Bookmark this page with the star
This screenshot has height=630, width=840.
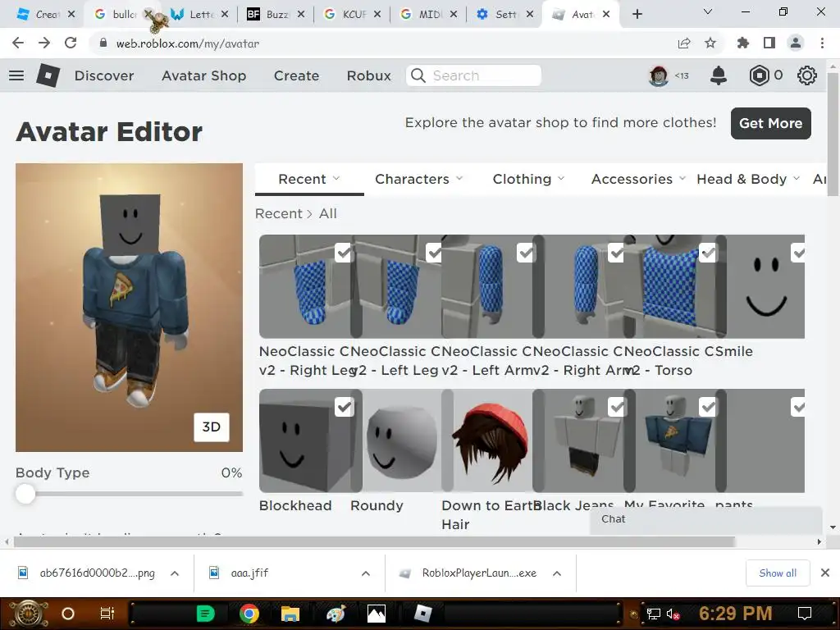coord(710,43)
